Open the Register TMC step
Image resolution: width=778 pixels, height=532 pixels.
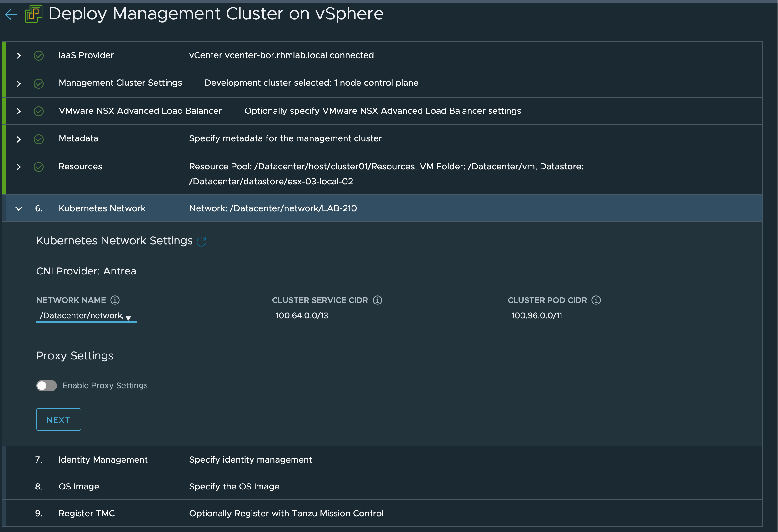pyautogui.click(x=86, y=513)
